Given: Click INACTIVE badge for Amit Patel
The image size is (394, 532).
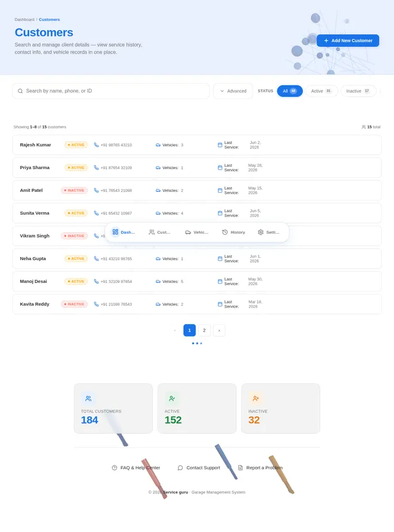Looking at the screenshot, I should point(74,190).
